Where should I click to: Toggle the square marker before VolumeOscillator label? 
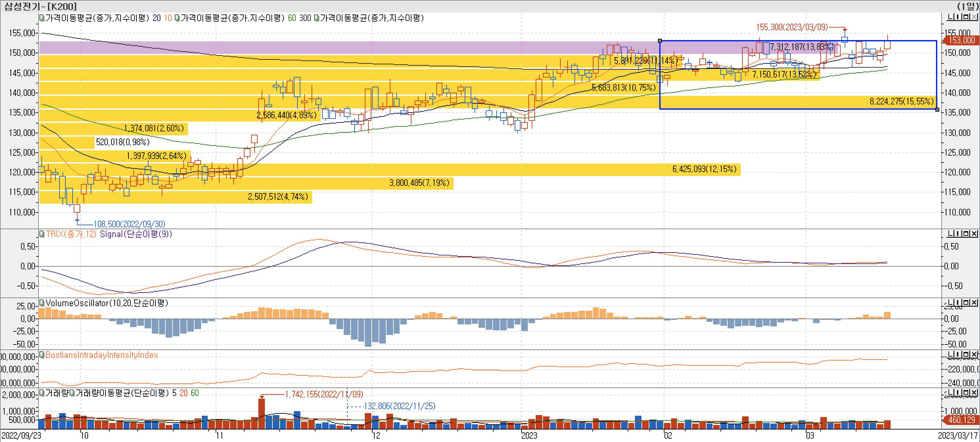pyautogui.click(x=42, y=303)
